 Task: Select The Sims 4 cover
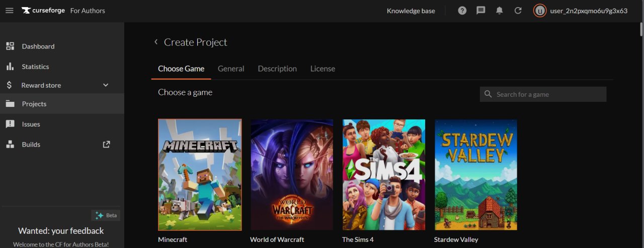click(x=384, y=175)
